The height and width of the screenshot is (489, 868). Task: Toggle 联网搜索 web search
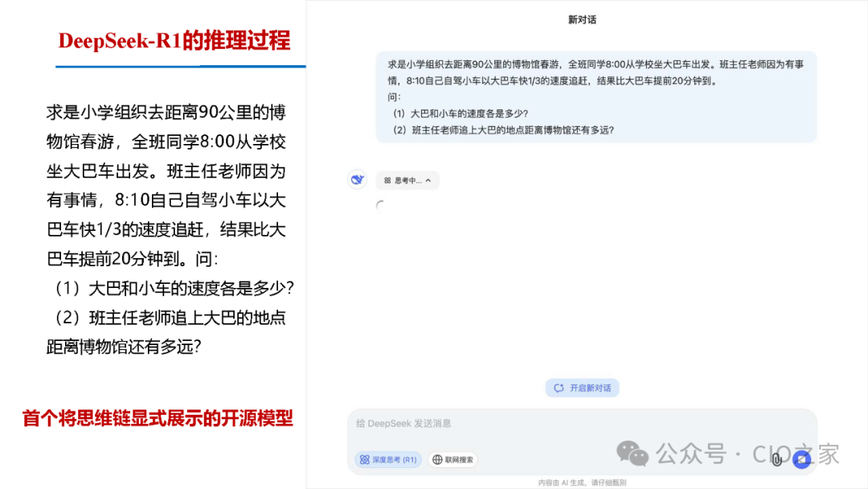[x=452, y=460]
